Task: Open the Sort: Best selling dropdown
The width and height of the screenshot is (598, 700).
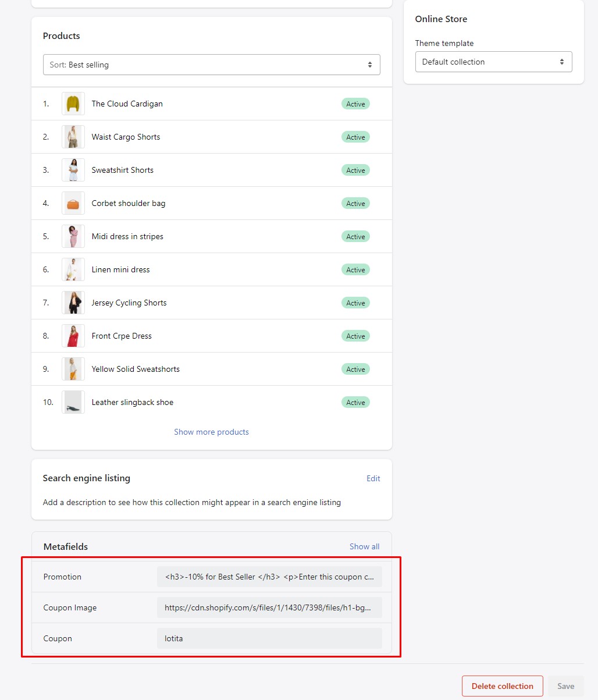Action: click(211, 65)
